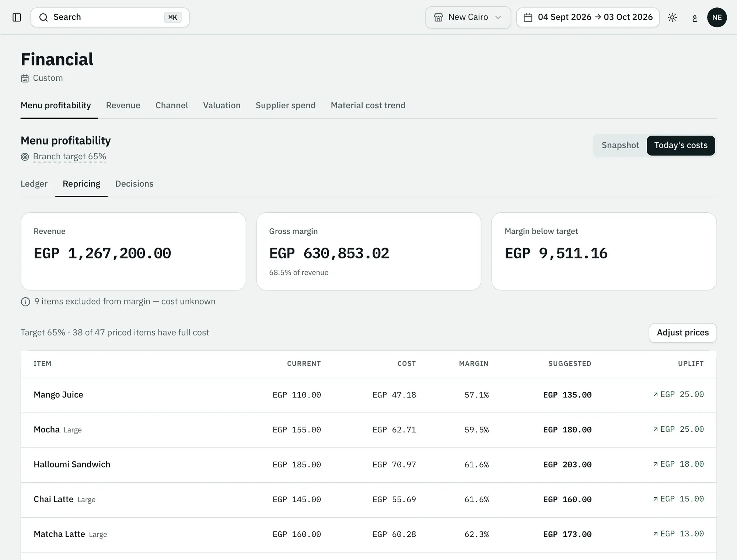Open the NE user avatar menu
Image resolution: width=737 pixels, height=560 pixels.
[x=717, y=17]
